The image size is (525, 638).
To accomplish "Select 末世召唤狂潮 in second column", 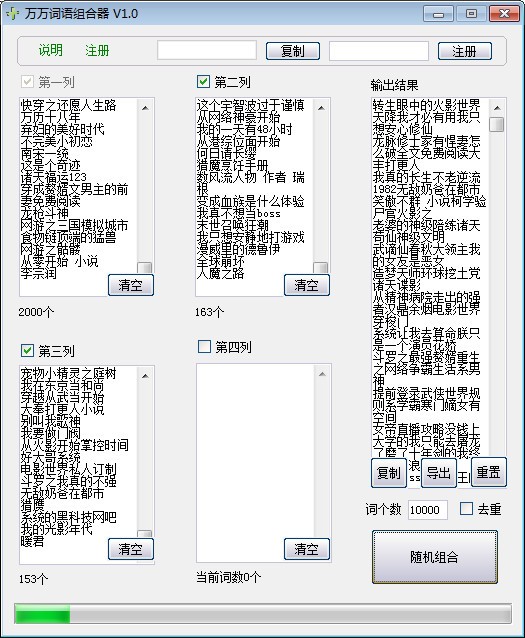I will point(232,226).
